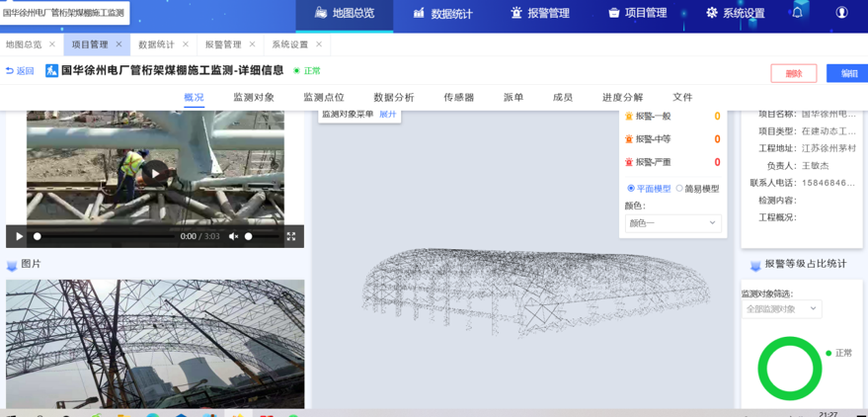Click the 报警-中等 alarm light icon
This screenshot has width=868, height=417.
(629, 139)
